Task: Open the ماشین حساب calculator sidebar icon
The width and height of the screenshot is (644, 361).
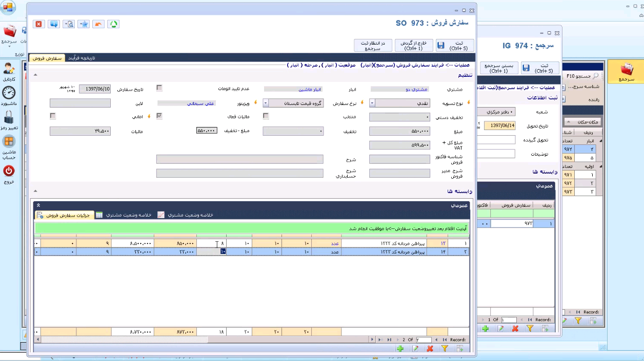Action: [9, 142]
